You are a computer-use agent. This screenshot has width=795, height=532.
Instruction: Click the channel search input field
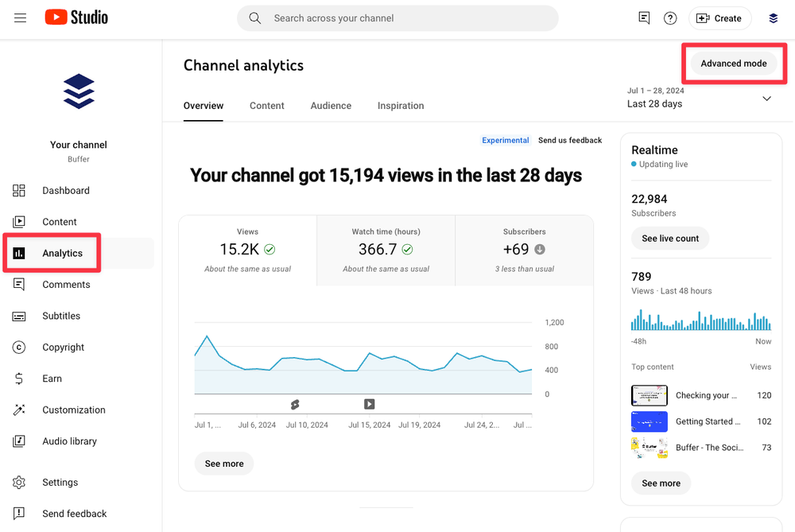click(x=397, y=17)
